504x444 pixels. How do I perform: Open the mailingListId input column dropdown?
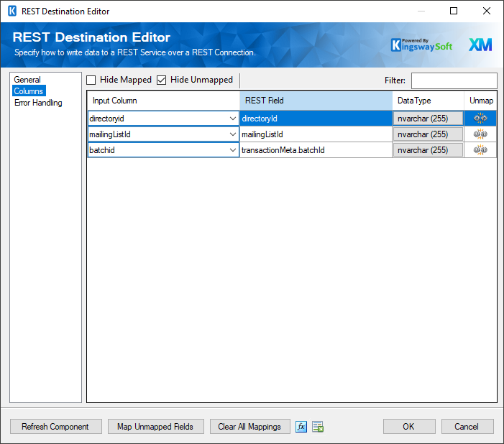pos(233,134)
